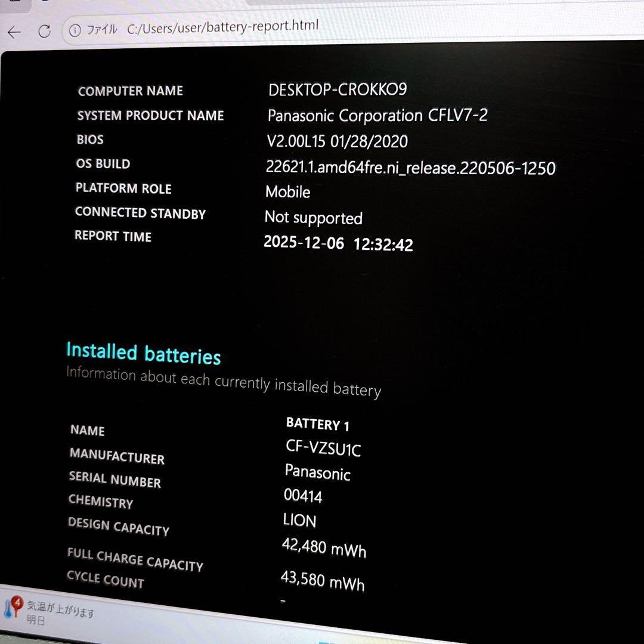Click the forward navigation area beside the back arrow

[x=30, y=32]
